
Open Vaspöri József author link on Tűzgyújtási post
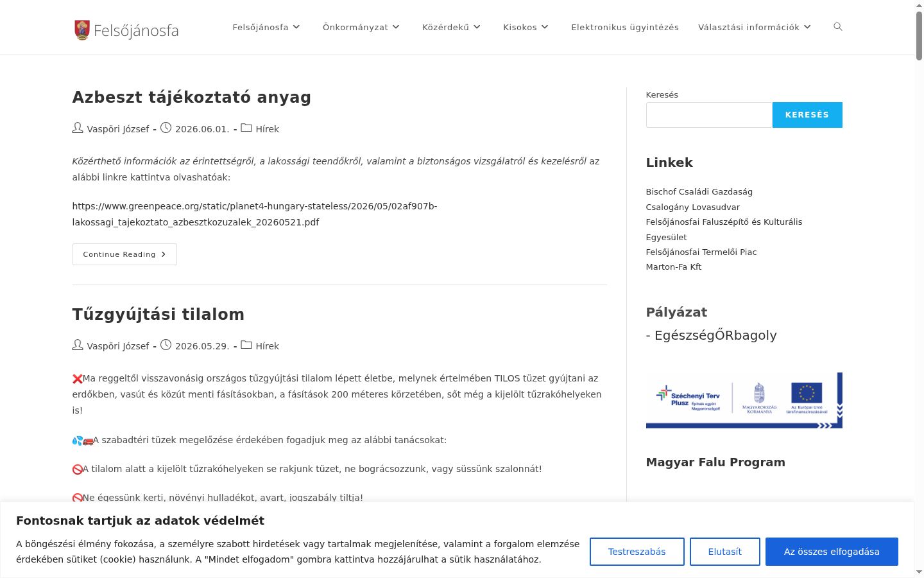[x=118, y=346]
